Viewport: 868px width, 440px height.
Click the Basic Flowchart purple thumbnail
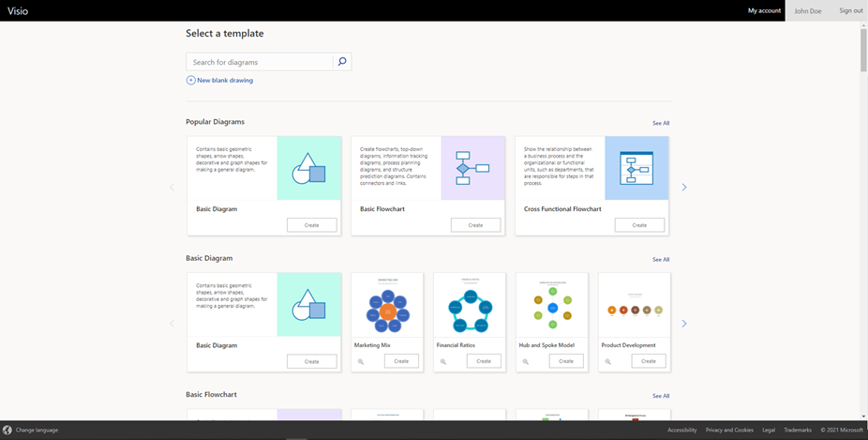coord(472,168)
